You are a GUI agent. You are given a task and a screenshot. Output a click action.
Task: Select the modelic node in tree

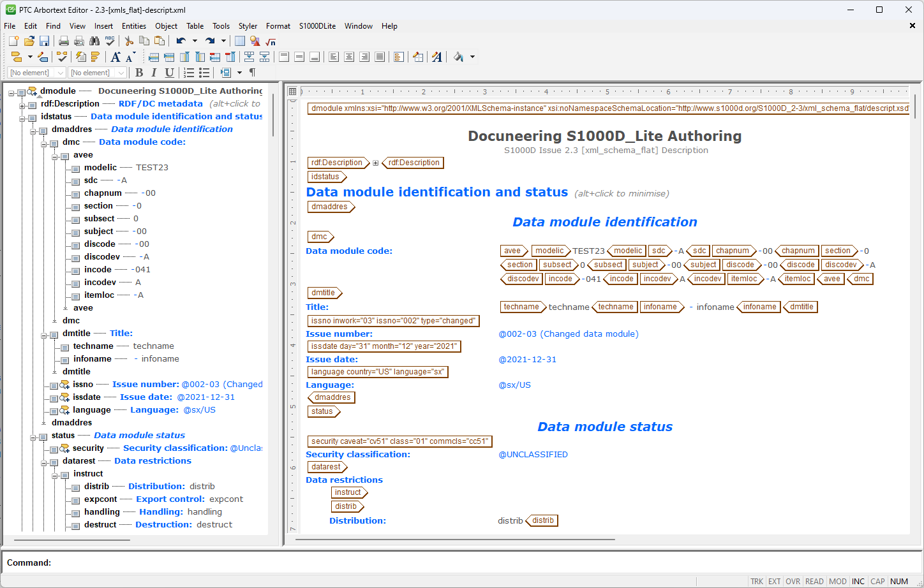100,168
